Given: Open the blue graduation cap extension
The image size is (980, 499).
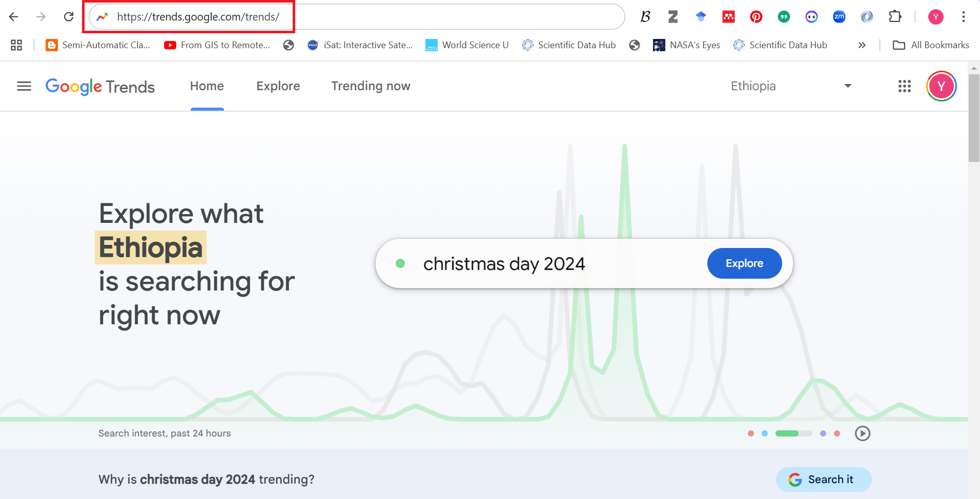Looking at the screenshot, I should point(701,17).
